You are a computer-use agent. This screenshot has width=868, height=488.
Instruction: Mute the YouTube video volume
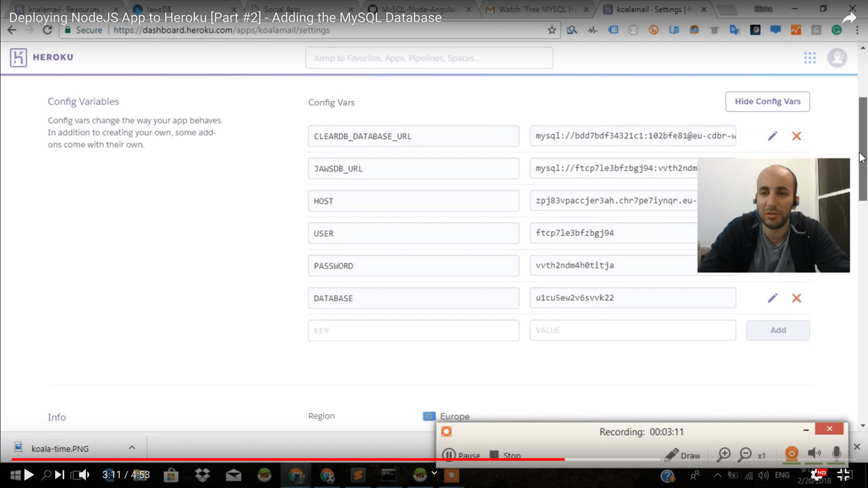click(x=85, y=474)
